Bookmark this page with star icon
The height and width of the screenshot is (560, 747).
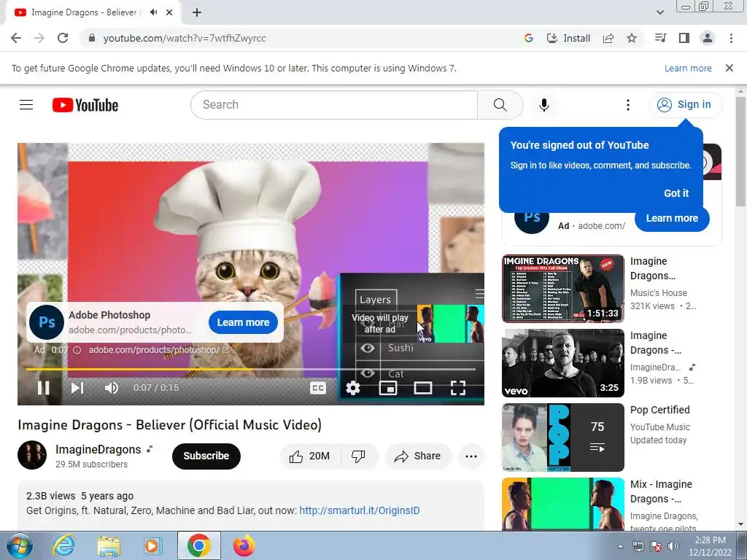[632, 38]
